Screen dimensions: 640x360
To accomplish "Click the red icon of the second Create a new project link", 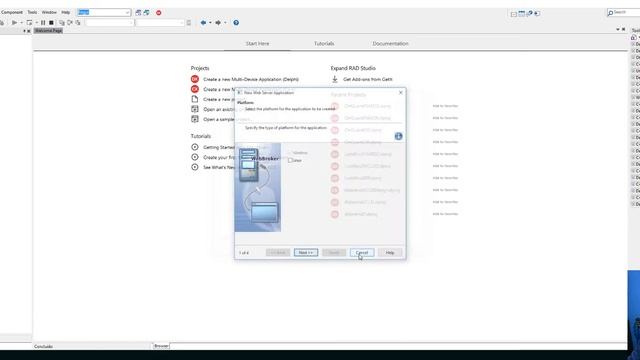I will pos(195,89).
